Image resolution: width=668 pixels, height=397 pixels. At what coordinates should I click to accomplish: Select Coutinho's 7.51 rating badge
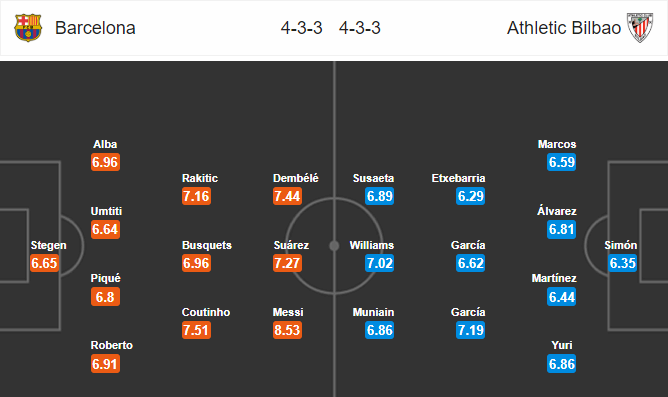tap(196, 330)
